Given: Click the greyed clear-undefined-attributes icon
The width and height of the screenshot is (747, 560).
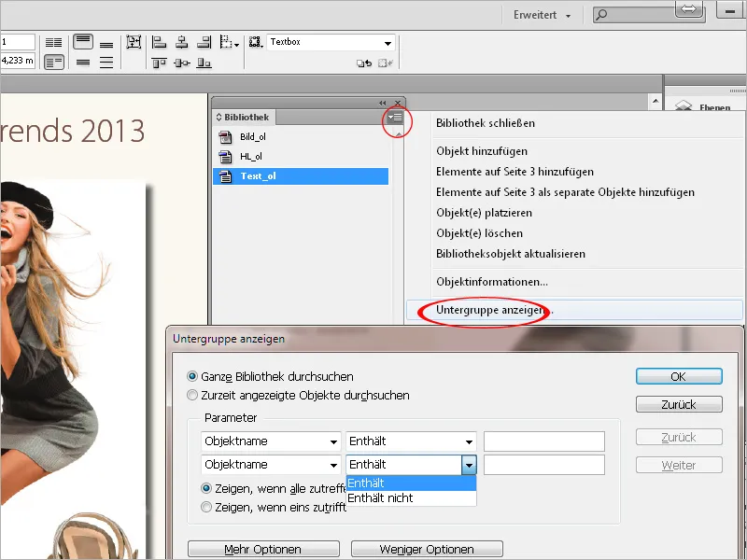Looking at the screenshot, I should coord(386,63).
